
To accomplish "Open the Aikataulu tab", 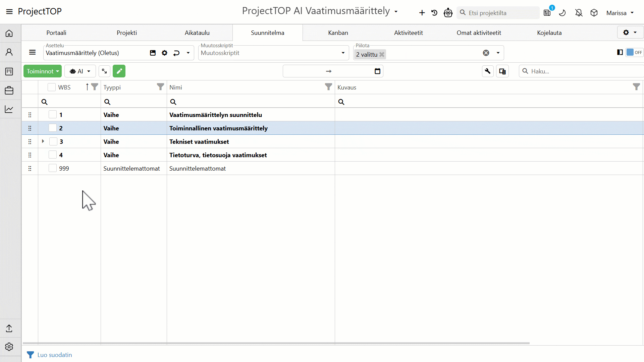I will tap(197, 33).
